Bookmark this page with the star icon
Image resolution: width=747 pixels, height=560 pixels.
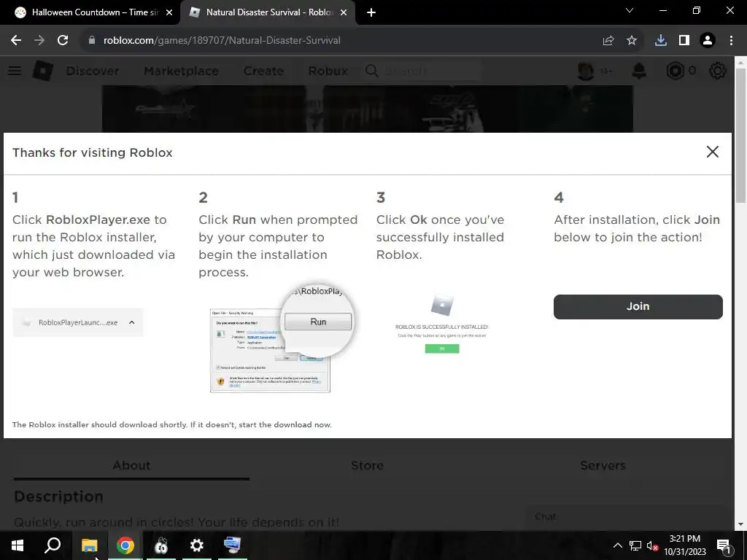632,41
